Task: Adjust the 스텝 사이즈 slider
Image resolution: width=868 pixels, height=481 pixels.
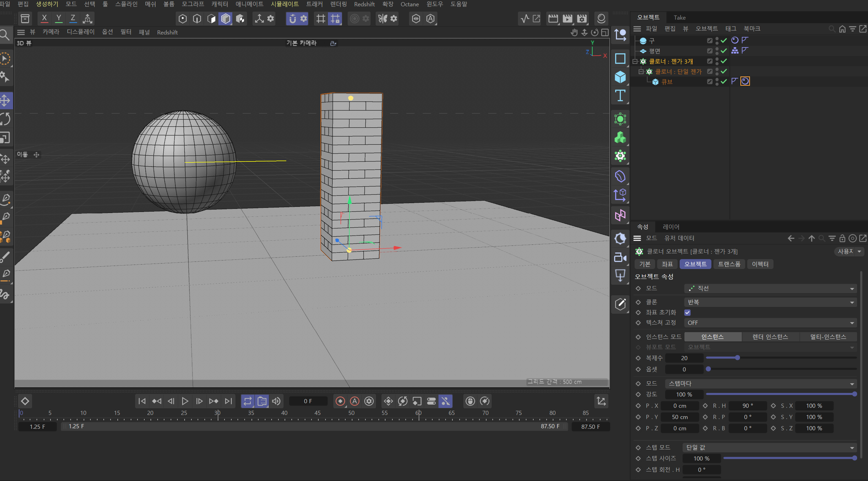Action: pyautogui.click(x=790, y=458)
